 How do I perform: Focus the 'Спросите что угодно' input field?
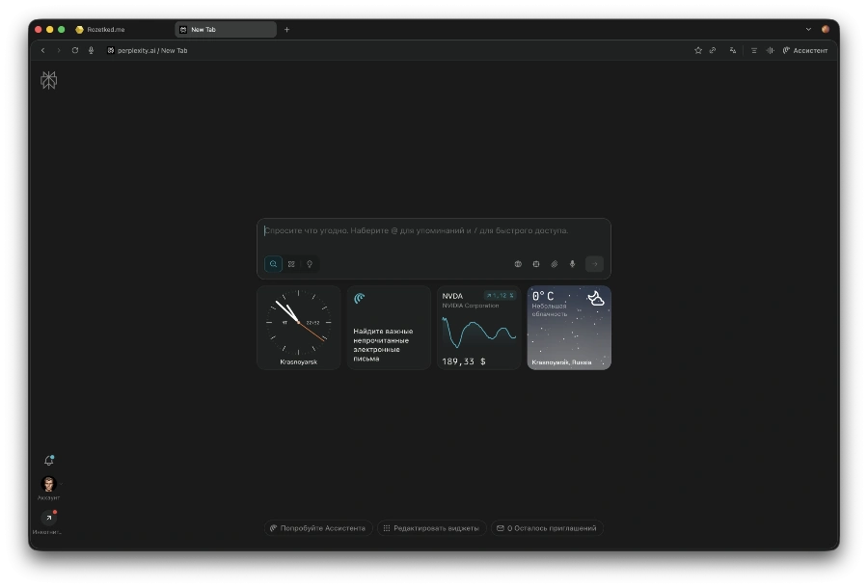pos(434,231)
